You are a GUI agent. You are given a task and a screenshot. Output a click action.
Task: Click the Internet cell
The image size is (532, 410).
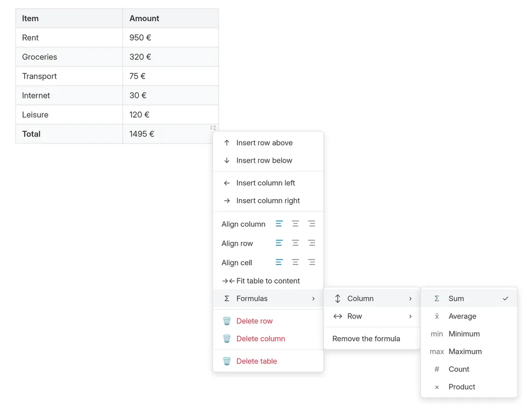tap(69, 96)
